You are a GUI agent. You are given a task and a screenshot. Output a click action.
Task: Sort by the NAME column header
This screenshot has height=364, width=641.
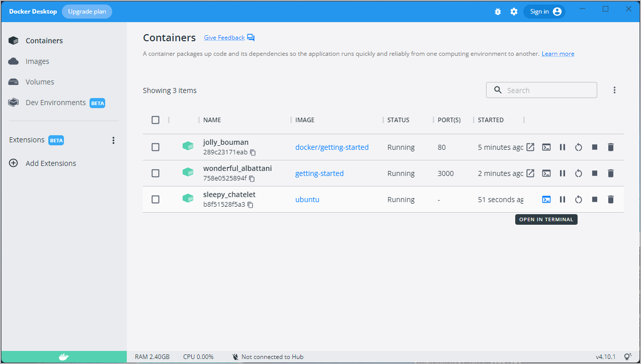click(x=212, y=120)
